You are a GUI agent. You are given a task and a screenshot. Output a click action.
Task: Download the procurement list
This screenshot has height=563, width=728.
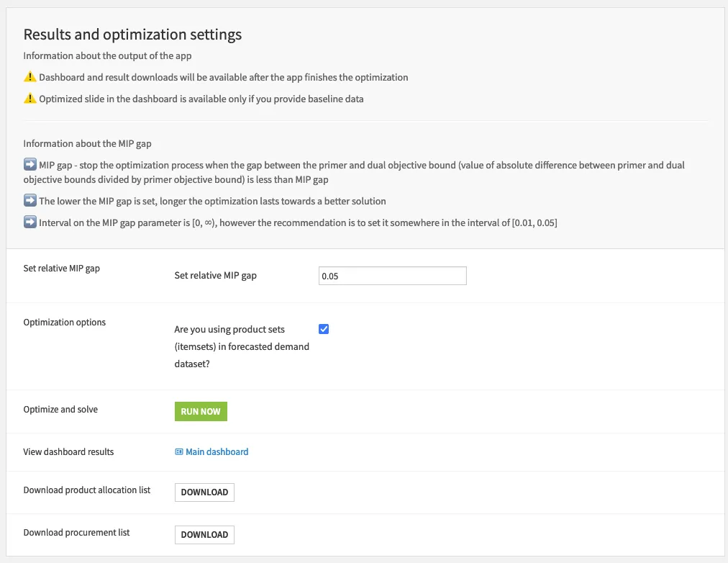204,535
